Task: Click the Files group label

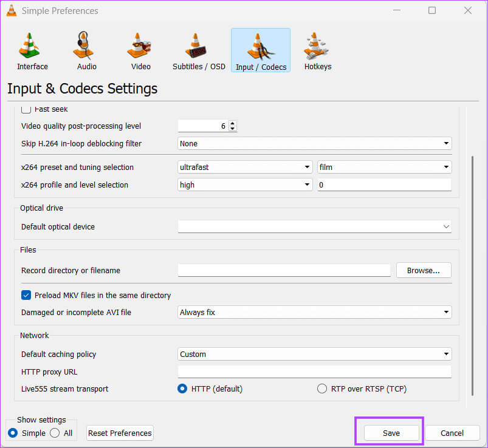Action: [28, 249]
